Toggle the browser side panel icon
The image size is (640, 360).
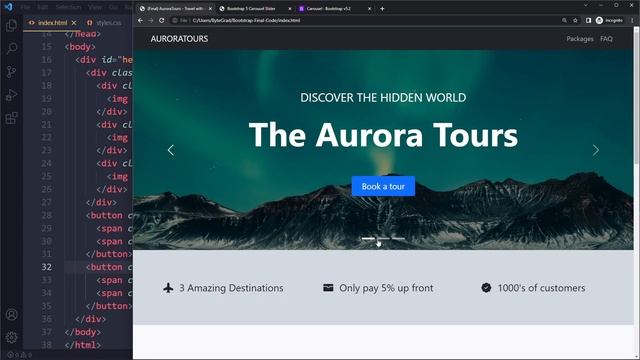point(588,20)
